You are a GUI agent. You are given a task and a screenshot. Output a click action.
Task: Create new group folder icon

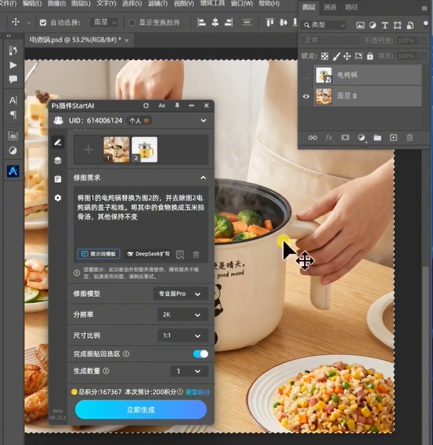tap(377, 138)
